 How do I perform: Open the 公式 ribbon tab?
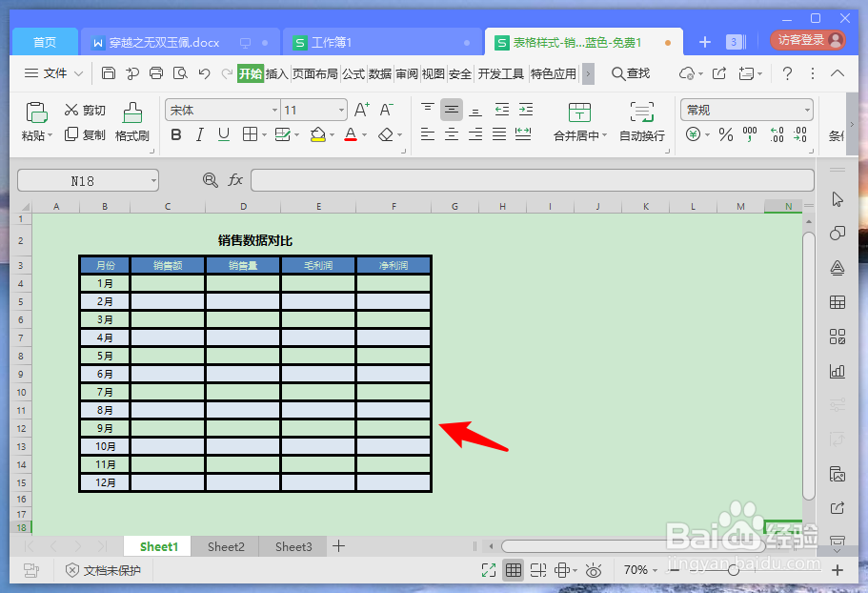click(353, 73)
